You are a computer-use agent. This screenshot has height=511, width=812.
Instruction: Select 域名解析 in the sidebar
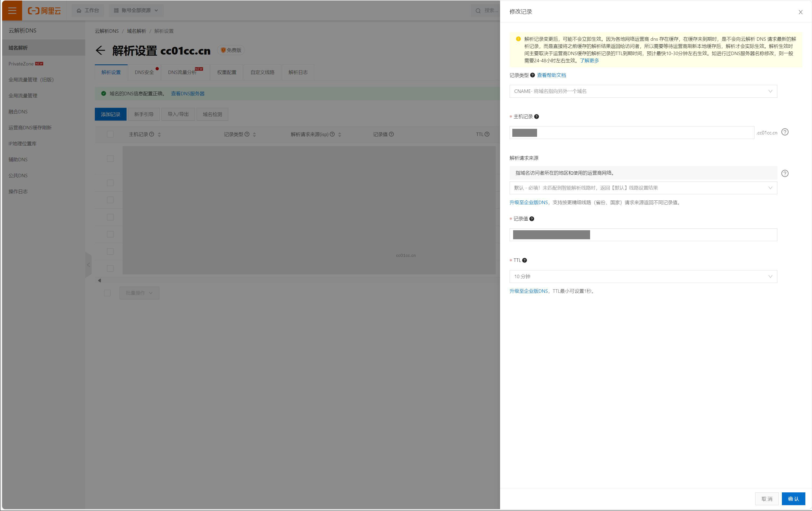click(x=43, y=48)
